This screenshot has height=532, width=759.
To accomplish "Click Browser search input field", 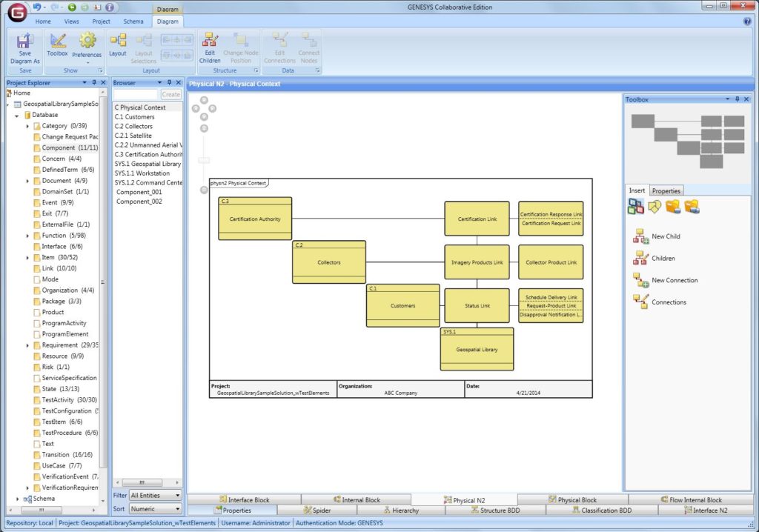I will coord(136,94).
